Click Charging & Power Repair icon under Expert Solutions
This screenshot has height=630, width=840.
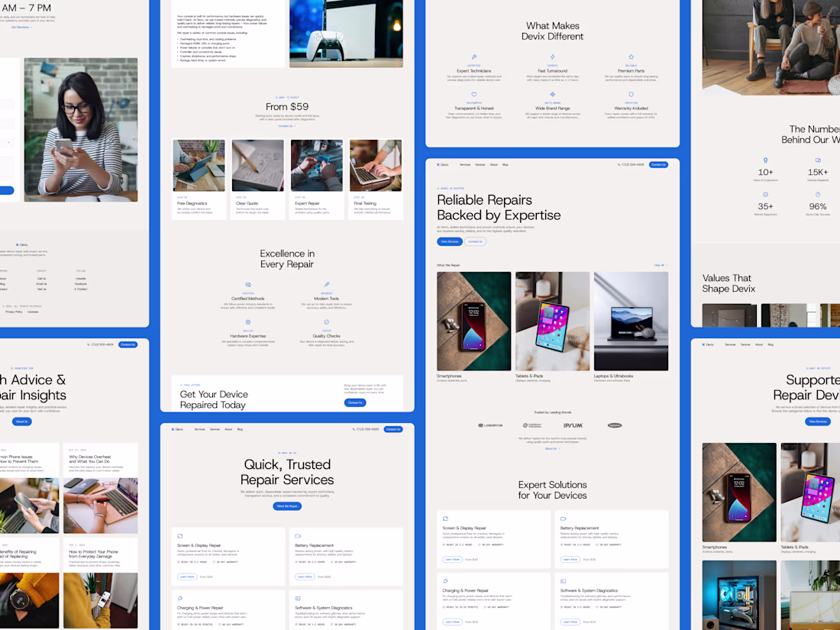(445, 580)
